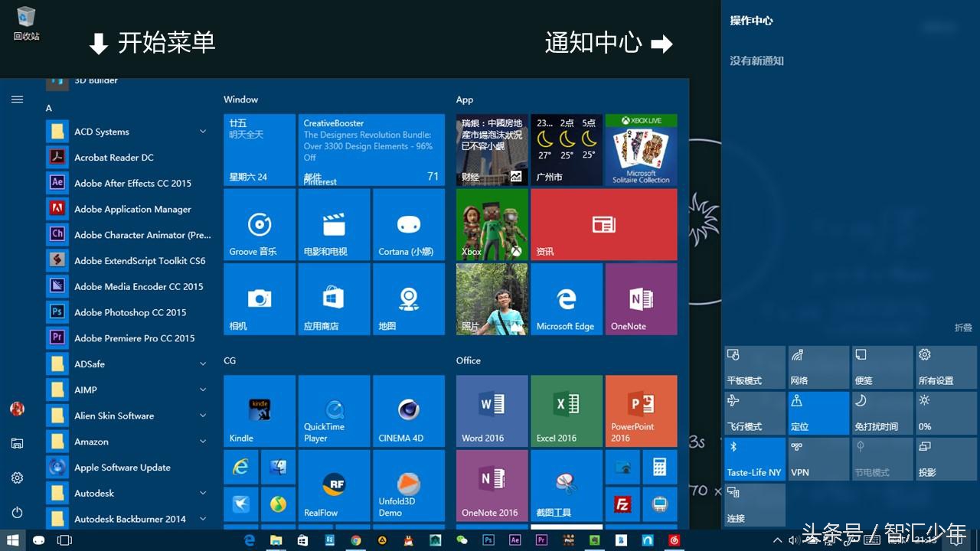Open the Xbox tile

pyautogui.click(x=492, y=224)
